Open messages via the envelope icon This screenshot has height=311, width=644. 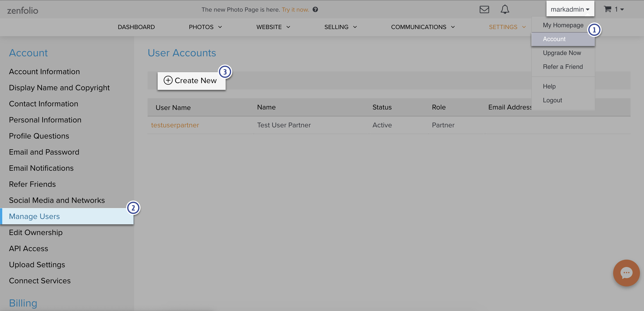(484, 9)
